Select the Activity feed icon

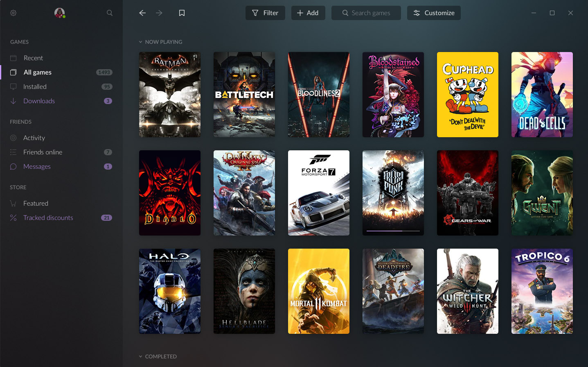(14, 138)
